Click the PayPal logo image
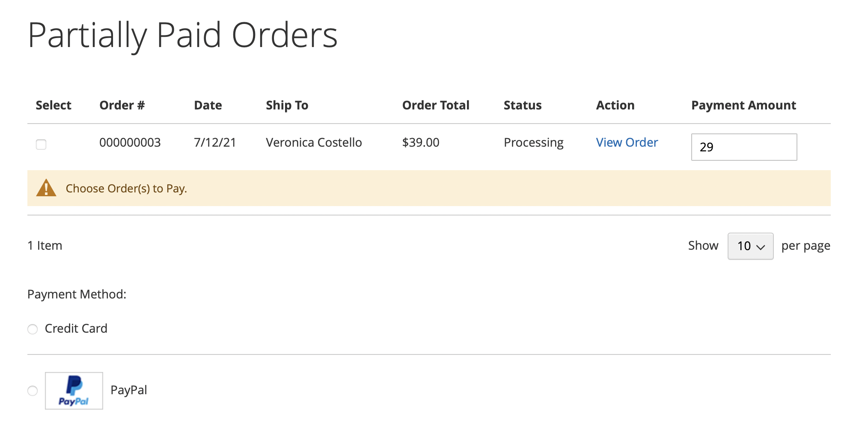 (74, 391)
